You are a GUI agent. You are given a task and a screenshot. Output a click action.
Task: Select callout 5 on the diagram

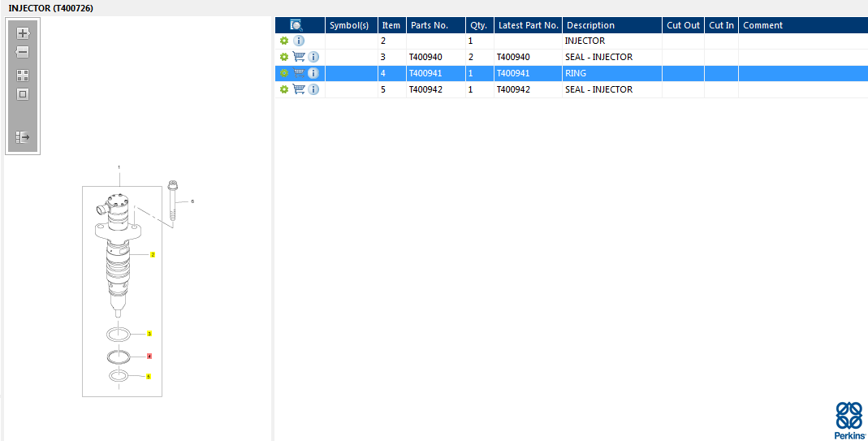click(149, 377)
